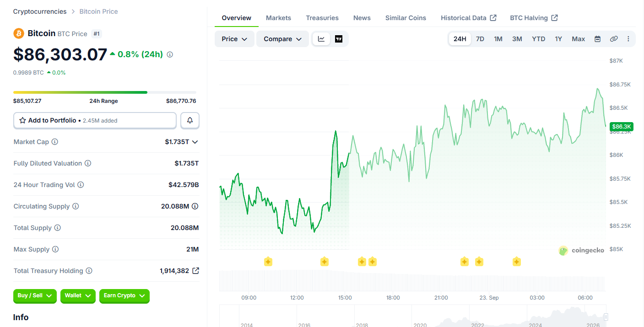
Task: Open the Price dropdown
Action: click(234, 39)
